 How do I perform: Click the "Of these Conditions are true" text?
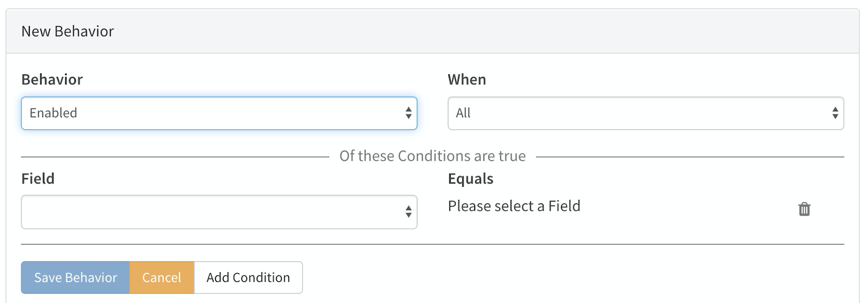[x=432, y=156]
